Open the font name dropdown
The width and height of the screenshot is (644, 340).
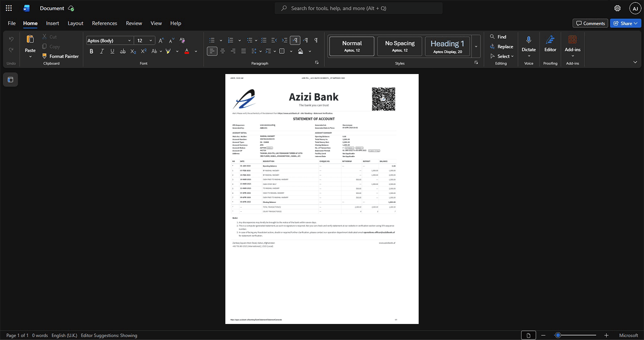pos(129,41)
